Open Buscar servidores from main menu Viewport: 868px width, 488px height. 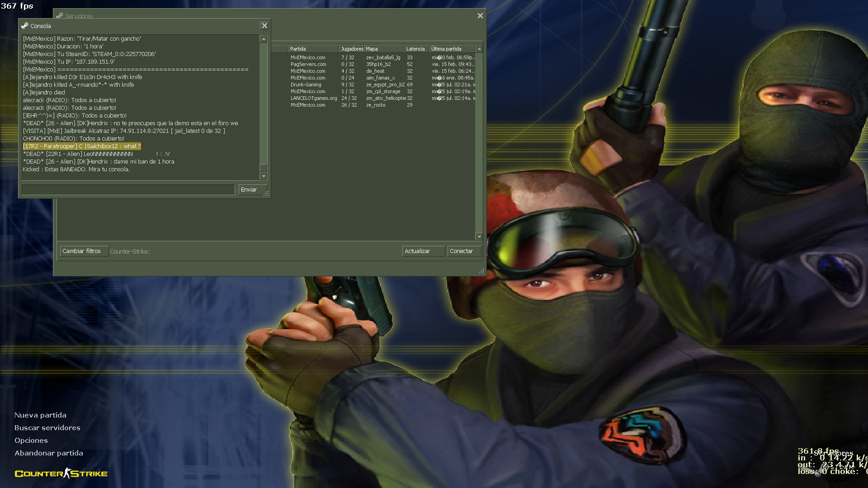[47, 428]
